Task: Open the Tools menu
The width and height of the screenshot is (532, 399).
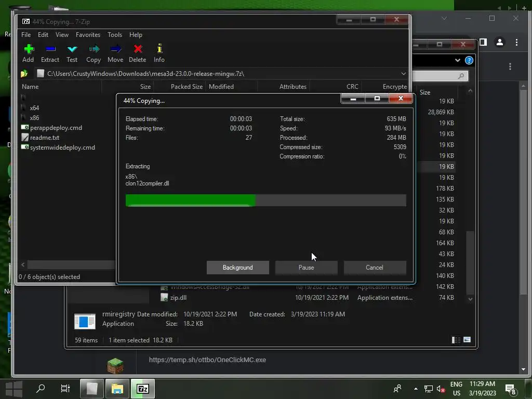Action: [115, 35]
